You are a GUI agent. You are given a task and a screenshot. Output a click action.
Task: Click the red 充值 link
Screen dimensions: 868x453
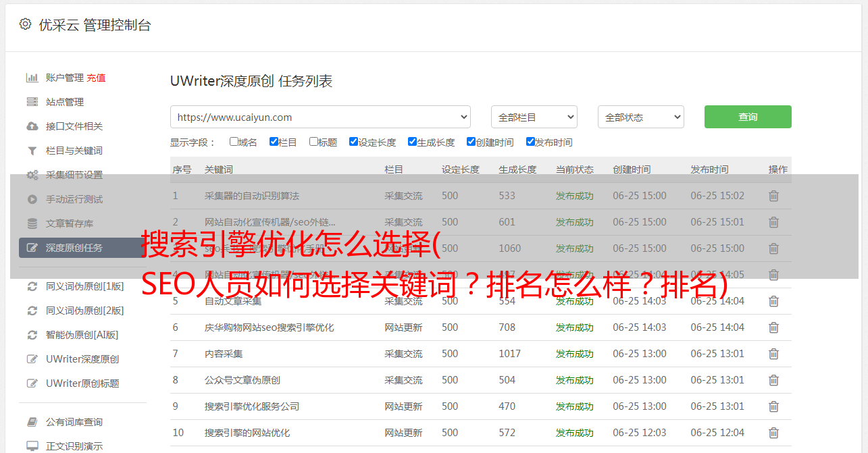96,78
